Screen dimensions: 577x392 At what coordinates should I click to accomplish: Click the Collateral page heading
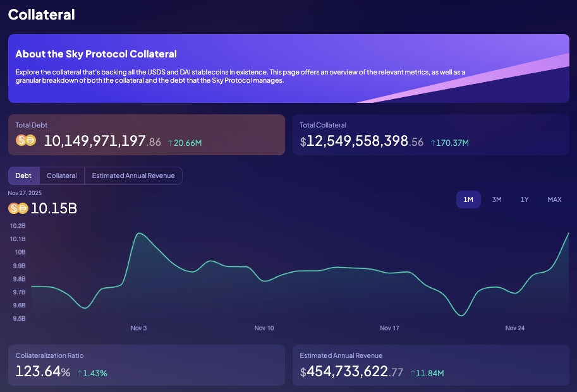click(x=42, y=15)
